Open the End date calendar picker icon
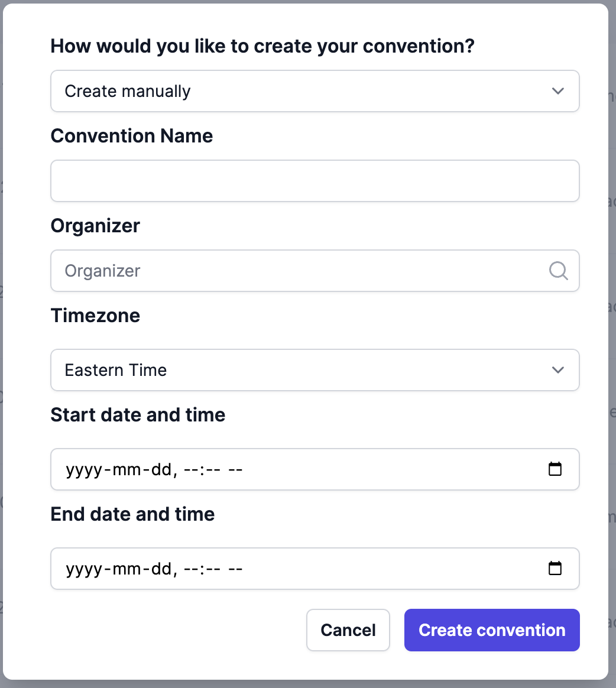 click(x=555, y=569)
